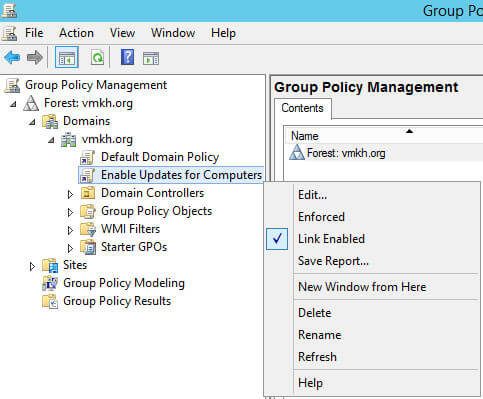
Task: Click the Group Policy Results icon
Action: (x=50, y=301)
